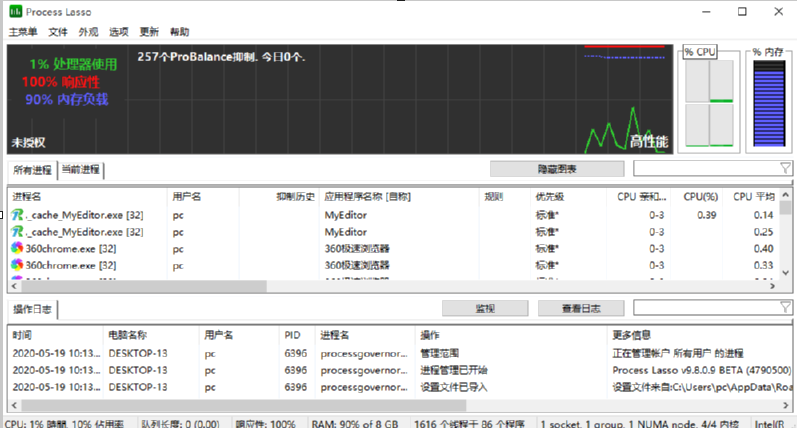
Task: Click the 监视 button
Action: (485, 308)
